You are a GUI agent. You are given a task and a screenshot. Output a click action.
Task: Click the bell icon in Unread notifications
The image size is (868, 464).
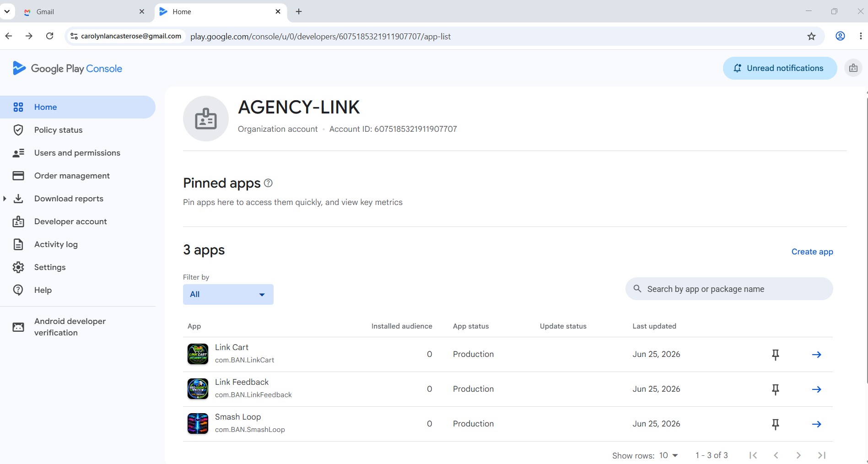click(737, 68)
